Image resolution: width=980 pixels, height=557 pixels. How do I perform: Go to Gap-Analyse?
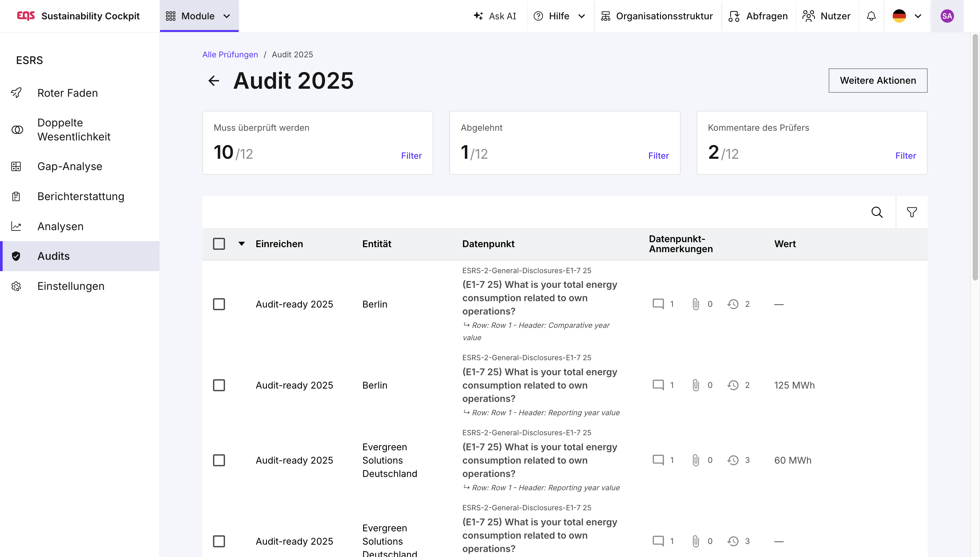[80, 166]
